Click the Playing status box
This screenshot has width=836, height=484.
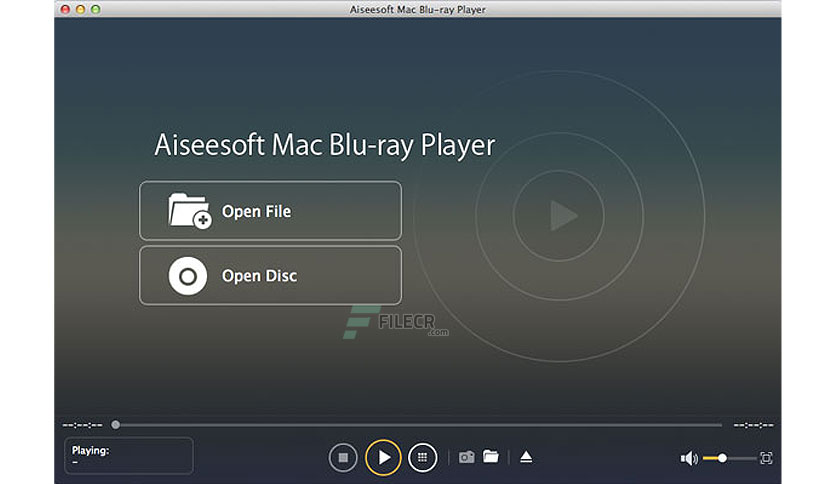[128, 456]
